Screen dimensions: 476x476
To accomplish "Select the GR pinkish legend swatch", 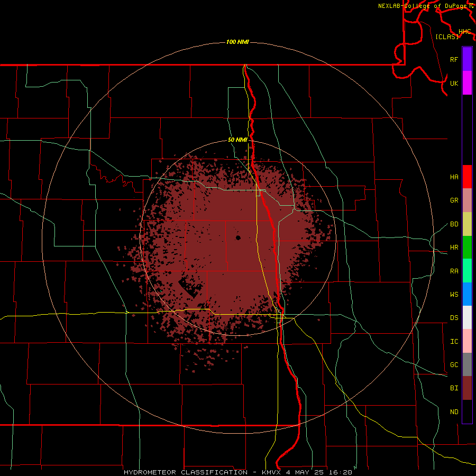I will click(467, 200).
